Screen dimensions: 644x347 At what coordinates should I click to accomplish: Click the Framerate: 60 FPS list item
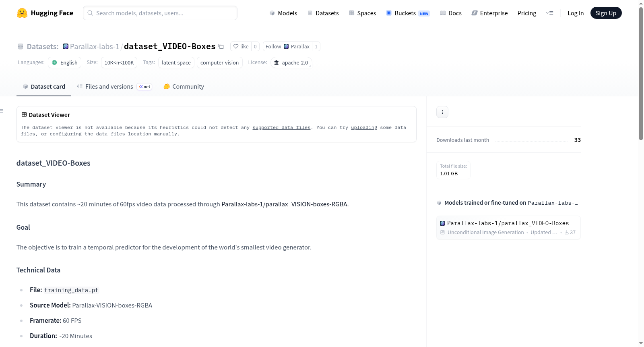[x=56, y=320]
